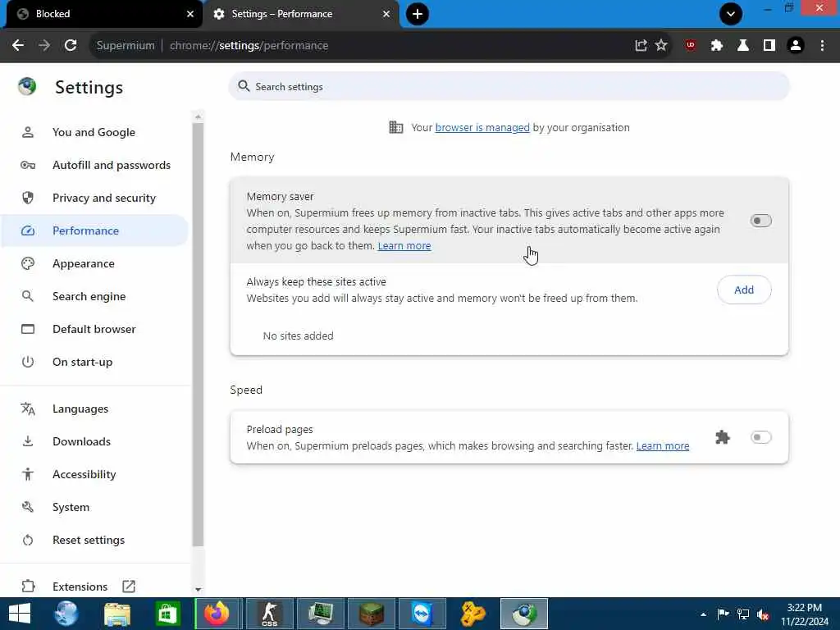The height and width of the screenshot is (630, 840).
Task: Open Search engine settings
Action: [94, 296]
